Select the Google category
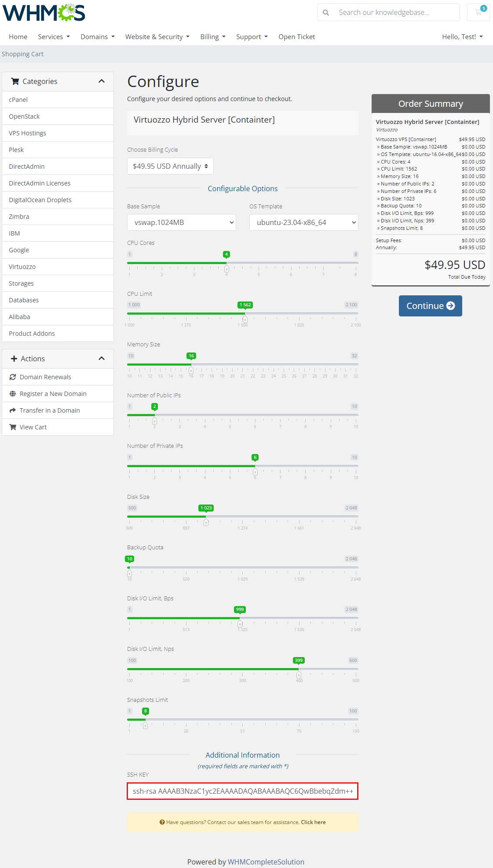 point(58,250)
